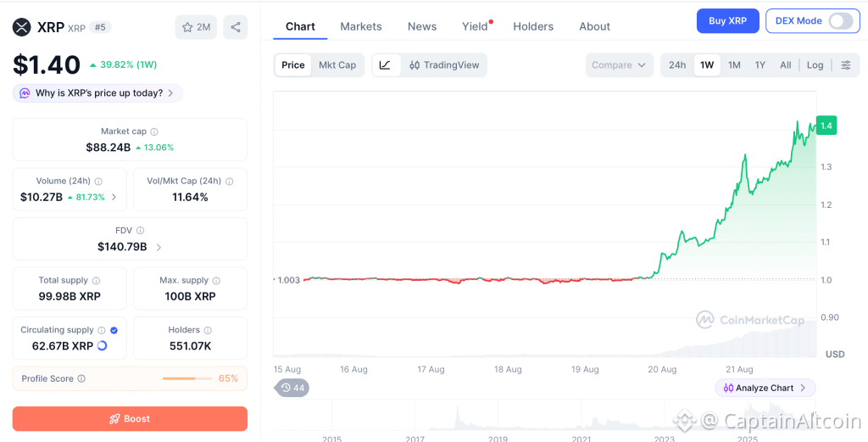868x442 pixels.
Task: Click the Buy XRP button
Action: click(728, 21)
